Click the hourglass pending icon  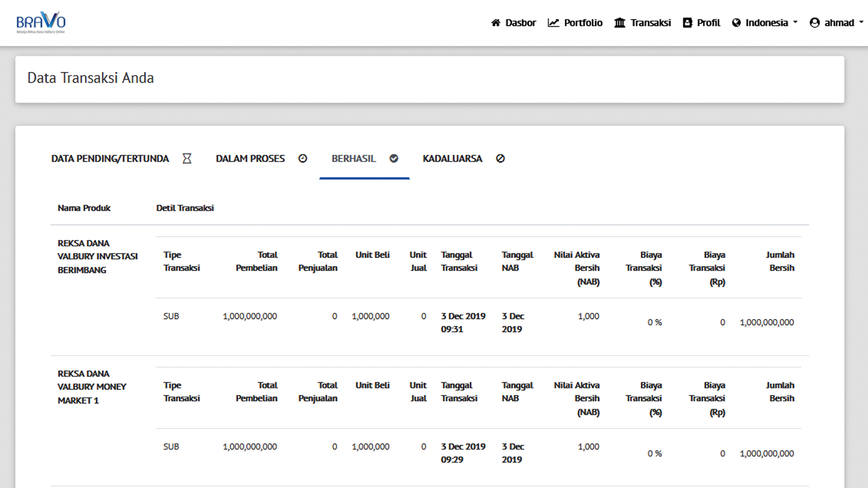point(187,159)
